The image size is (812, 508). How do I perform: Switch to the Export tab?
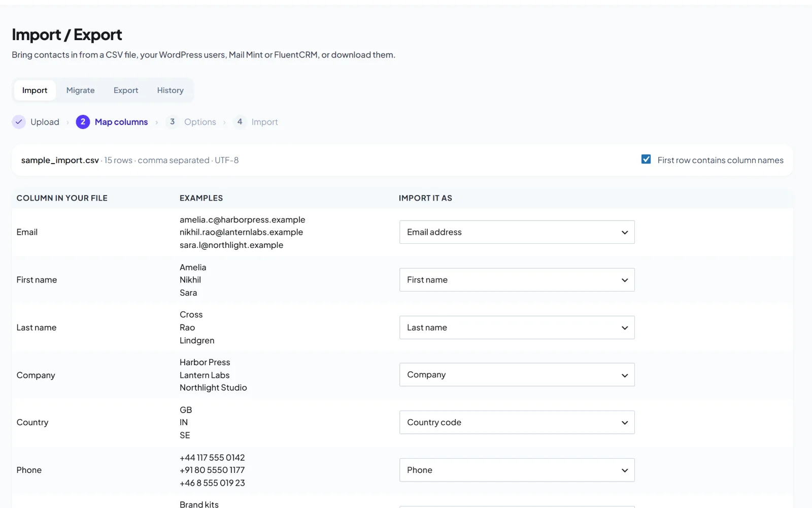point(126,90)
